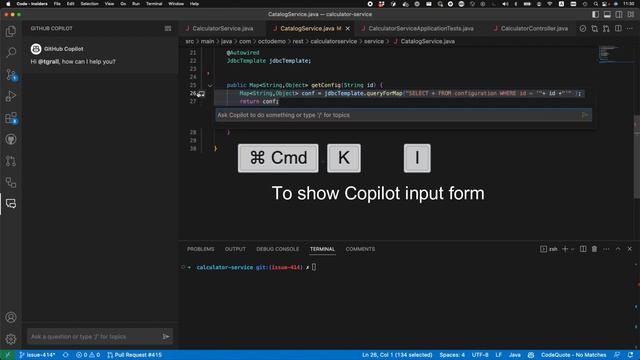The height and width of the screenshot is (360, 640).
Task: Select Java language mode in status bar
Action: [x=515, y=355]
